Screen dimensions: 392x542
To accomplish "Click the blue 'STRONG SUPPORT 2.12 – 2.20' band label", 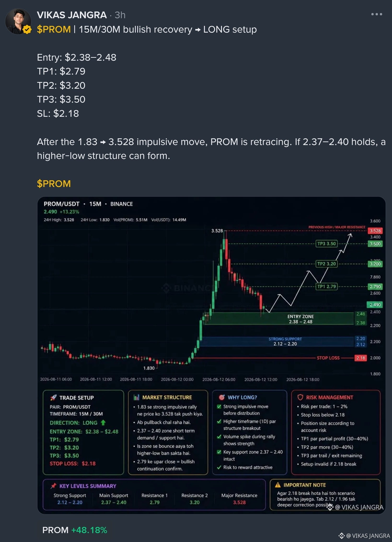I will (x=285, y=342).
